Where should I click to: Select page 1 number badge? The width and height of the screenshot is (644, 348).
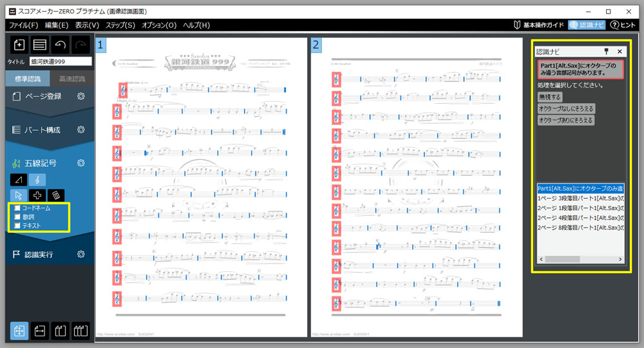(x=100, y=44)
